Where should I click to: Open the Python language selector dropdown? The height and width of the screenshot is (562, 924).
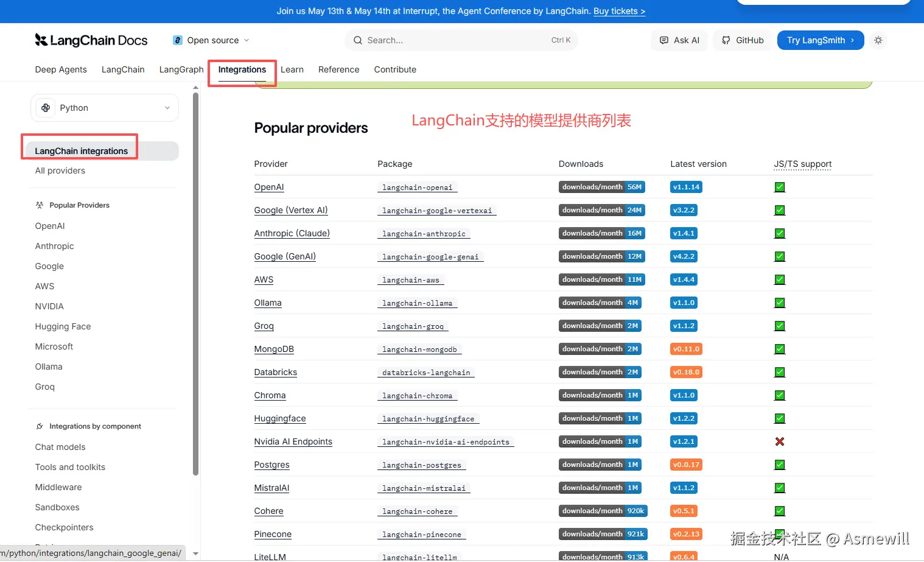(x=105, y=108)
